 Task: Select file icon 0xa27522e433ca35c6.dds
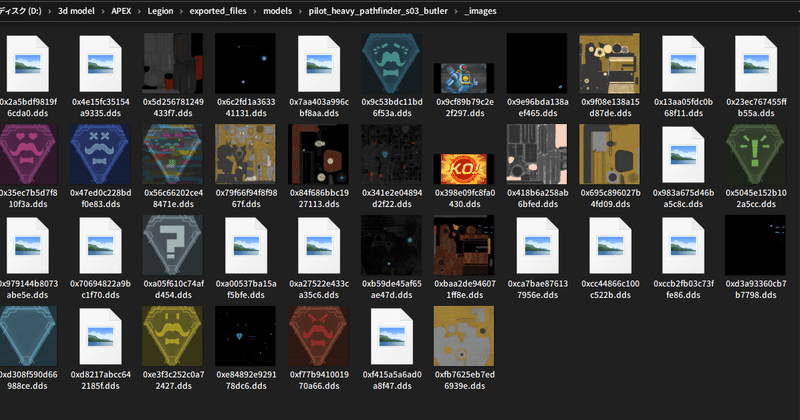click(319, 245)
